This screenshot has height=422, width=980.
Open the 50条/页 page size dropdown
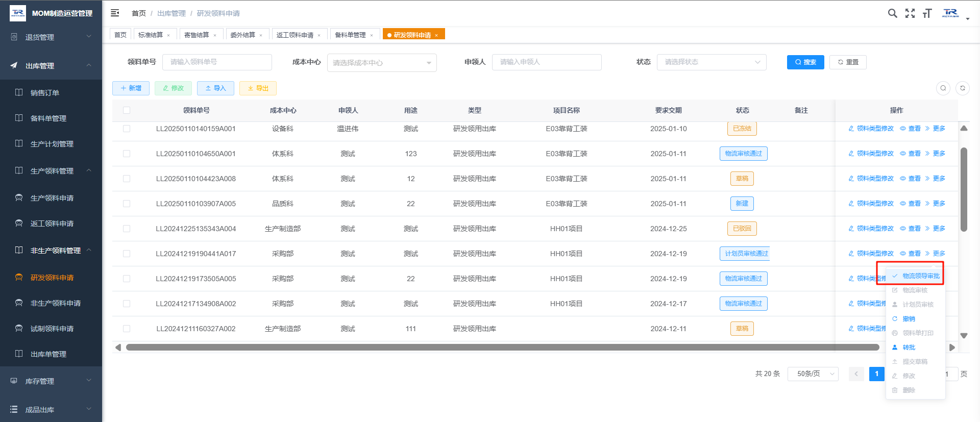(x=813, y=374)
